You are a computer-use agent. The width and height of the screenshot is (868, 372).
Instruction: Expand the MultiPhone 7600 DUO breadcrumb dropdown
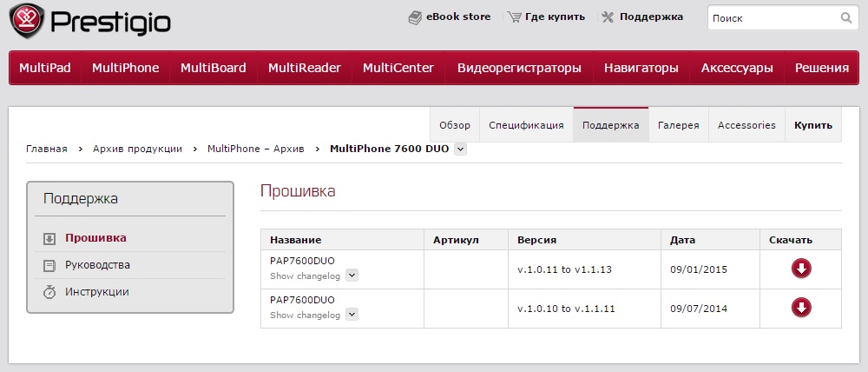(x=460, y=149)
